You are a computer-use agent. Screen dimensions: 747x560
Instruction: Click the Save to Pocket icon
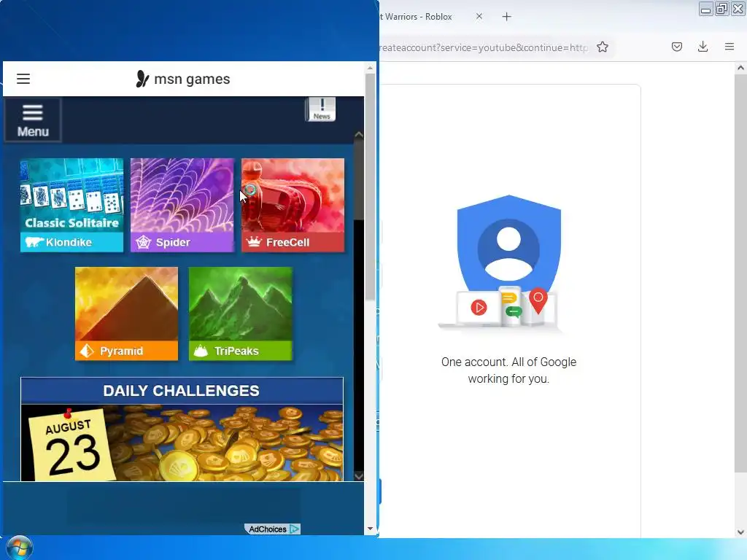(x=676, y=47)
